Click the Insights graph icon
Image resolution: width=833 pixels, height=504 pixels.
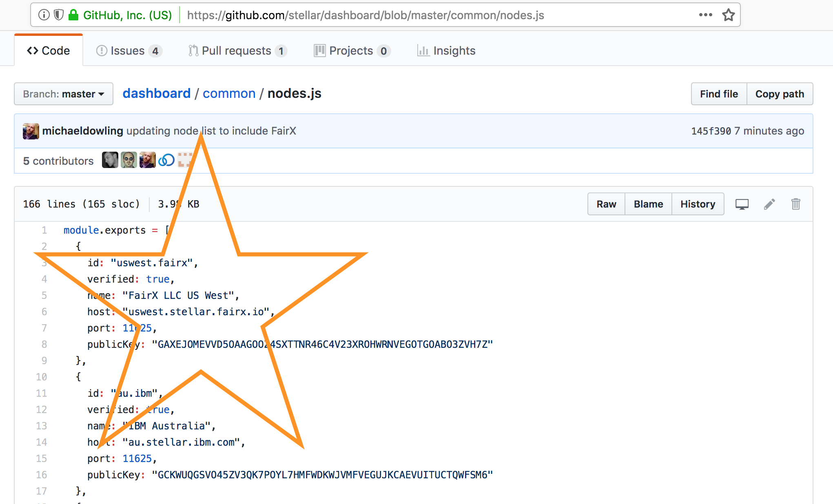click(423, 51)
